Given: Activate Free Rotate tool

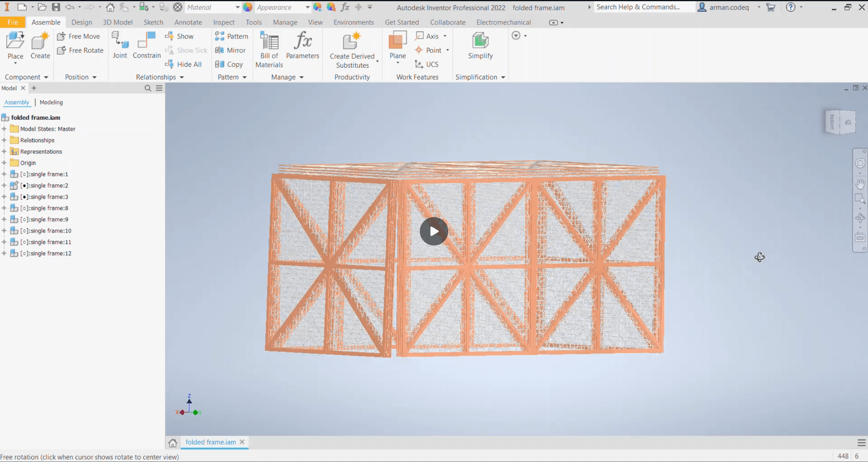Looking at the screenshot, I should coord(81,50).
